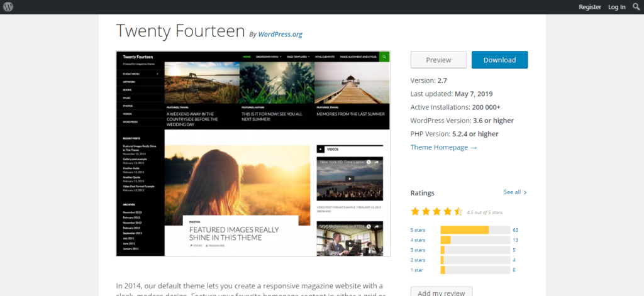Click the 4 stars rating link
This screenshot has width=644, height=296.
pyautogui.click(x=418, y=240)
